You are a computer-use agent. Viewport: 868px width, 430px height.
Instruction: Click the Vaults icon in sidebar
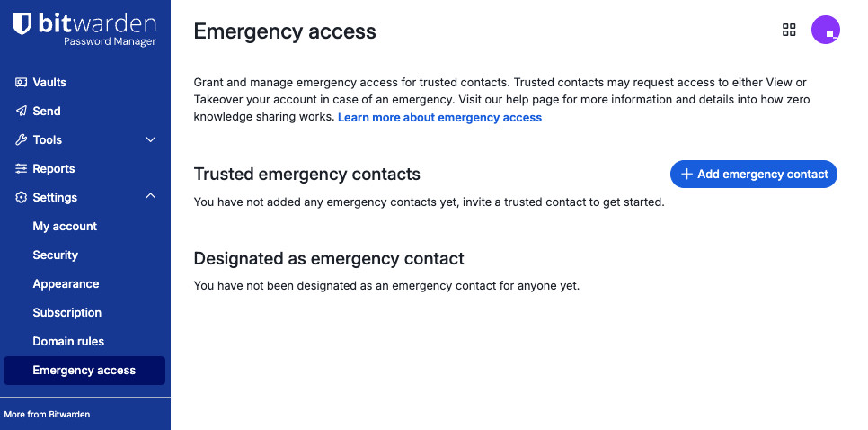point(21,82)
